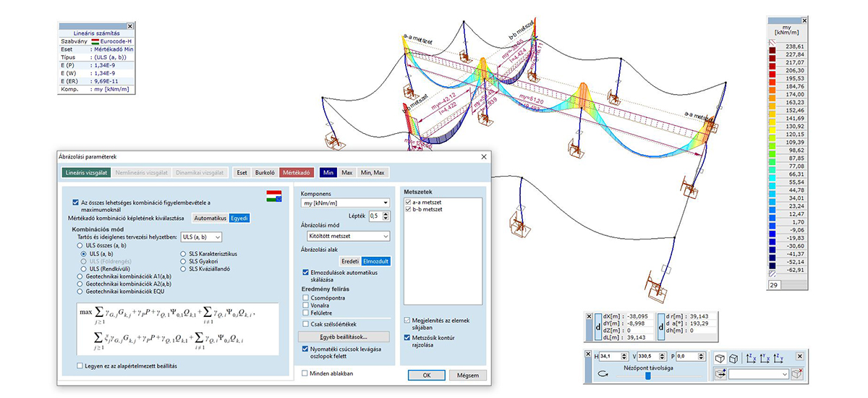
Task: Switch to the Burkoló tab
Action: coord(265,173)
